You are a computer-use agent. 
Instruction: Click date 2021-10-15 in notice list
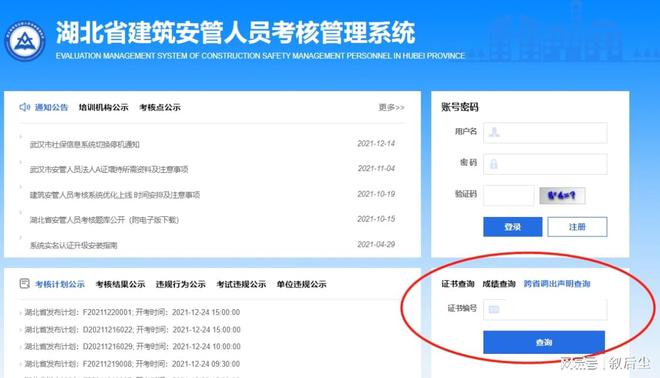point(376,219)
